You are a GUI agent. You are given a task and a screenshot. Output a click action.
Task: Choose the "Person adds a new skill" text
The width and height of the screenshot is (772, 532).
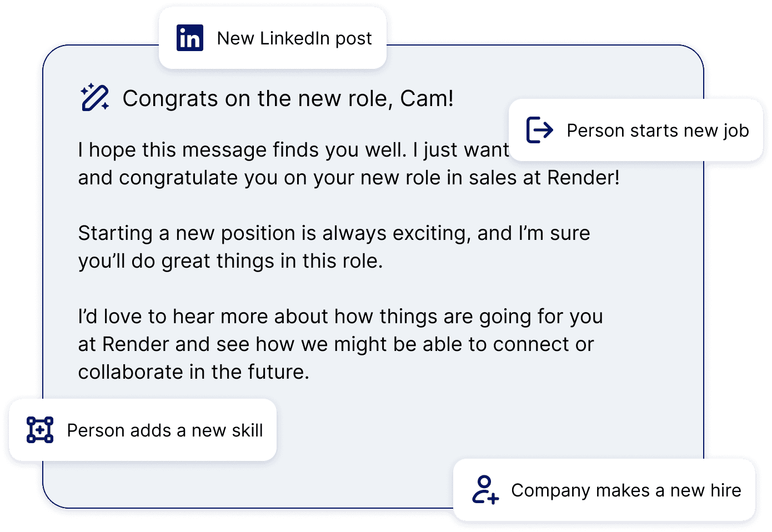tap(165, 430)
